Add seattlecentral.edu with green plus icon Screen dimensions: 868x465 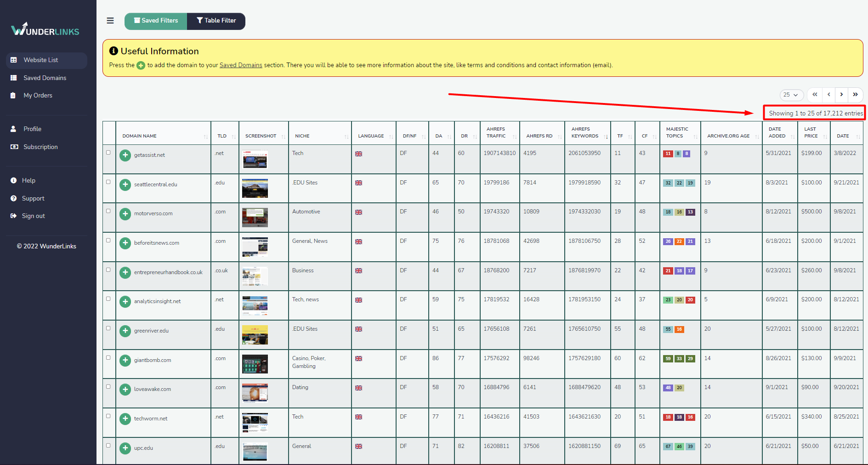125,185
